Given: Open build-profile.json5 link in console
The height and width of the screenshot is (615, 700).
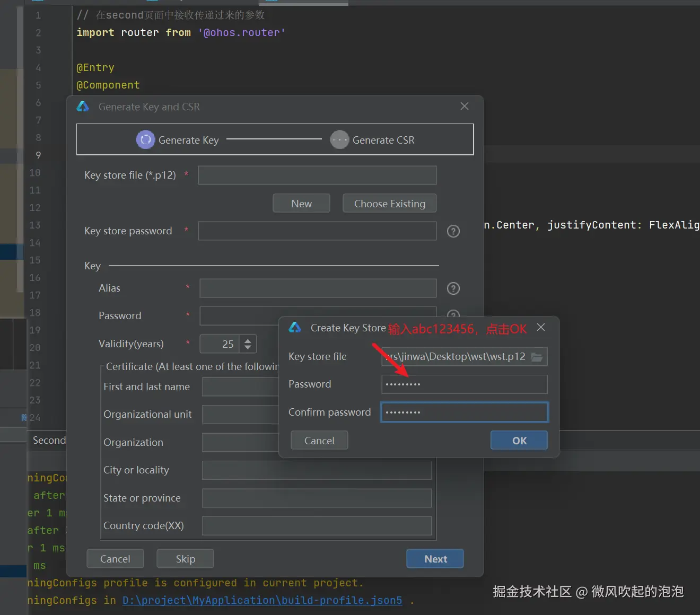Looking at the screenshot, I should pyautogui.click(x=262, y=600).
